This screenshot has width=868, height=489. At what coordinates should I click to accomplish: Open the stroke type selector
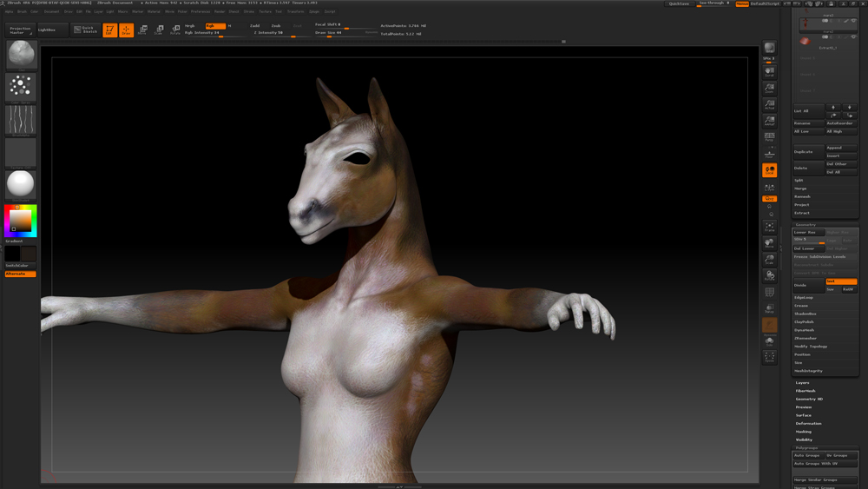point(21,87)
